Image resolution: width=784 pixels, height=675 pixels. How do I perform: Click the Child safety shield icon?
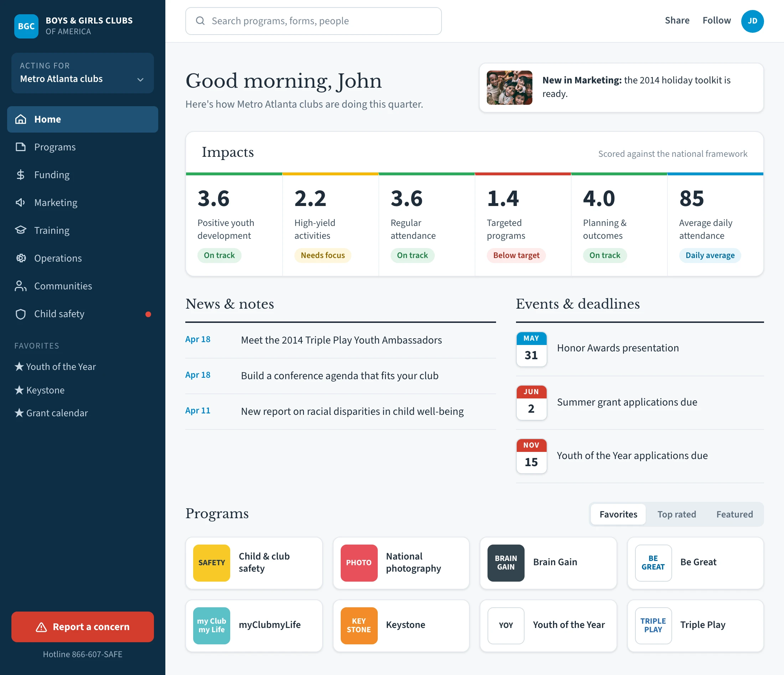pos(21,314)
